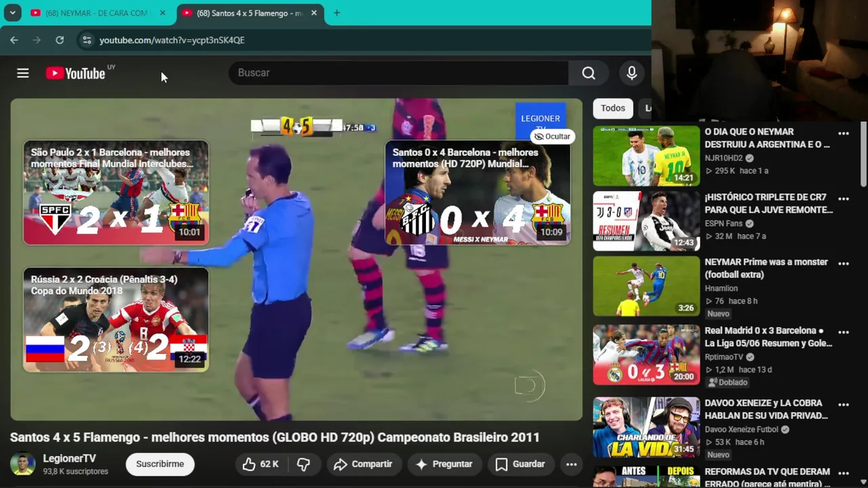Image resolution: width=868 pixels, height=488 pixels.
Task: Focus the Buscar search field
Action: pyautogui.click(x=399, y=73)
